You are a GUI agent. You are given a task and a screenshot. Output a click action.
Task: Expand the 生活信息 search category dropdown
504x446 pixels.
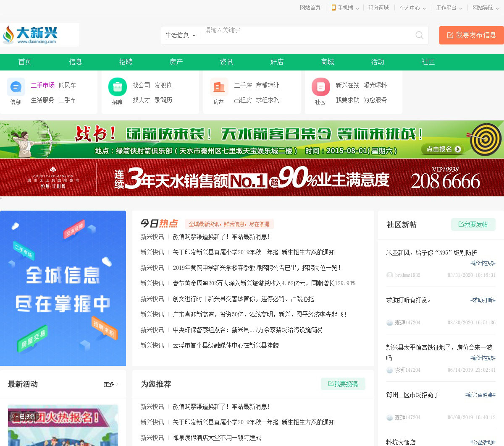181,35
